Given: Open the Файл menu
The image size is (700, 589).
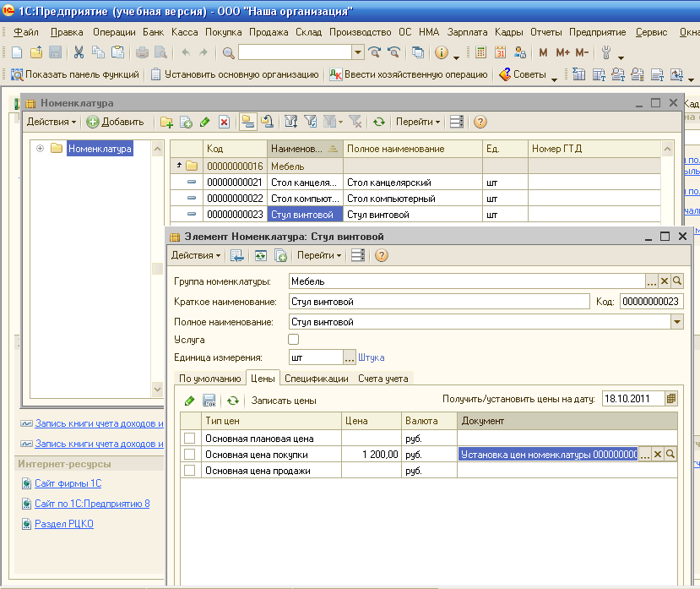Looking at the screenshot, I should [x=26, y=32].
